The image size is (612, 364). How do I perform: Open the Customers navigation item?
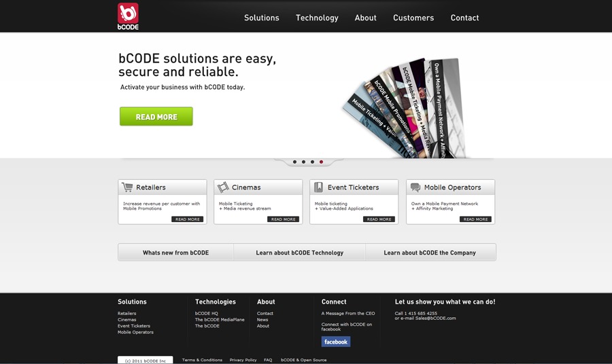click(x=413, y=18)
